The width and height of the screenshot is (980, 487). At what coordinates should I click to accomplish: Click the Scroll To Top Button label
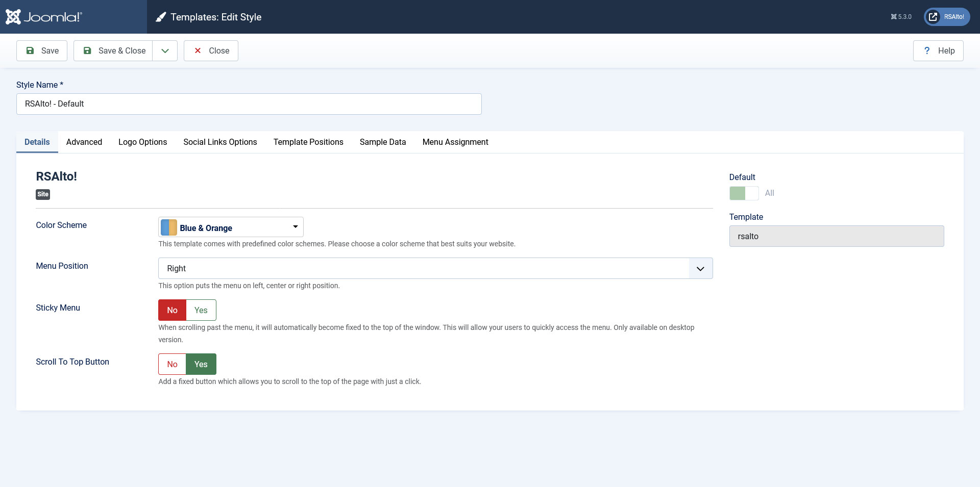tap(72, 362)
